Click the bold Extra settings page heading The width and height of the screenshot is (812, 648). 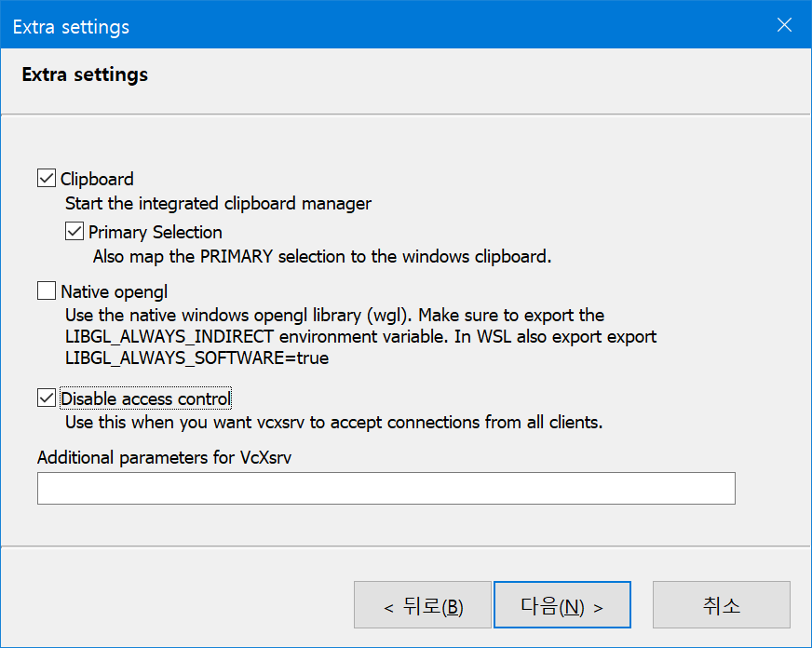[85, 74]
